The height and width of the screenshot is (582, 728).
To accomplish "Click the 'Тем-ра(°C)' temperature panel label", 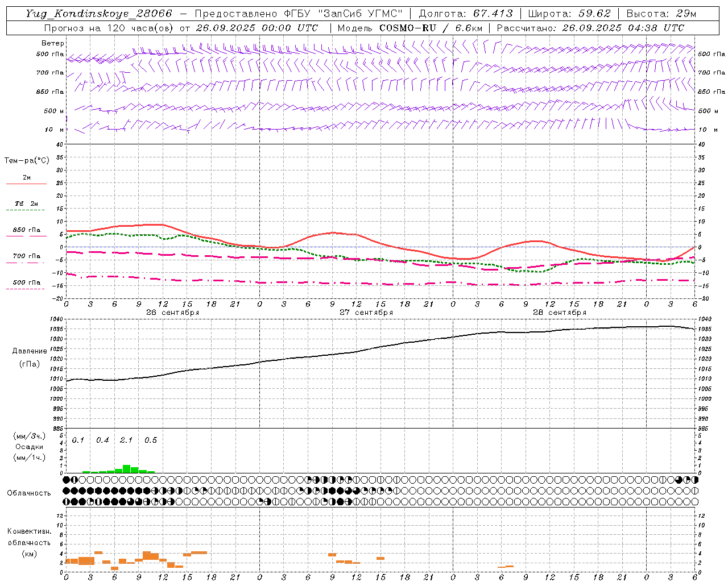I will (x=27, y=161).
